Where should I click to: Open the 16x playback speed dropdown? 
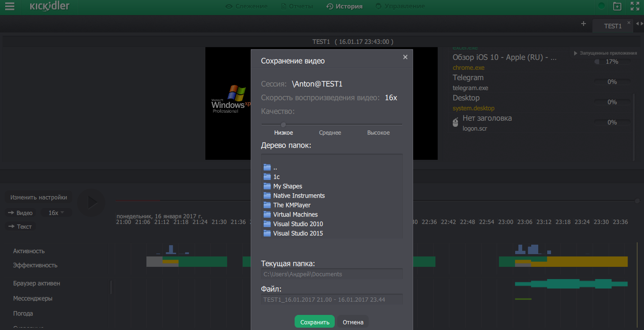[56, 213]
